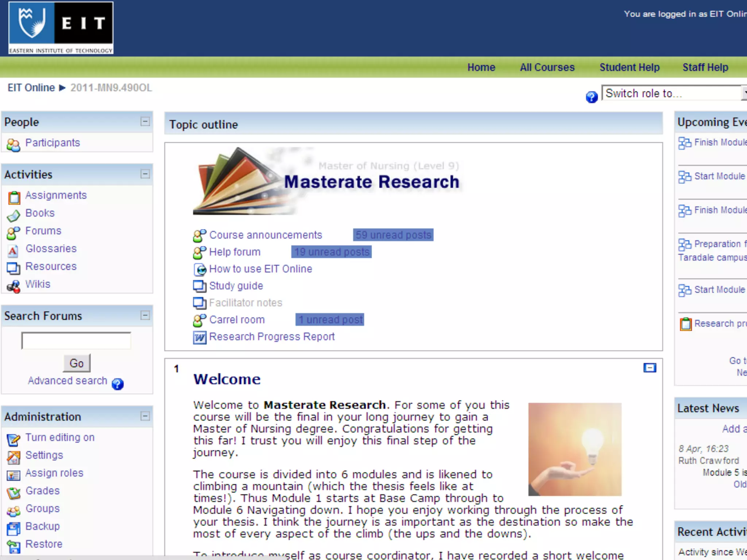The height and width of the screenshot is (560, 747).
Task: Click the Turn editing on pencil icon
Action: pyautogui.click(x=13, y=440)
